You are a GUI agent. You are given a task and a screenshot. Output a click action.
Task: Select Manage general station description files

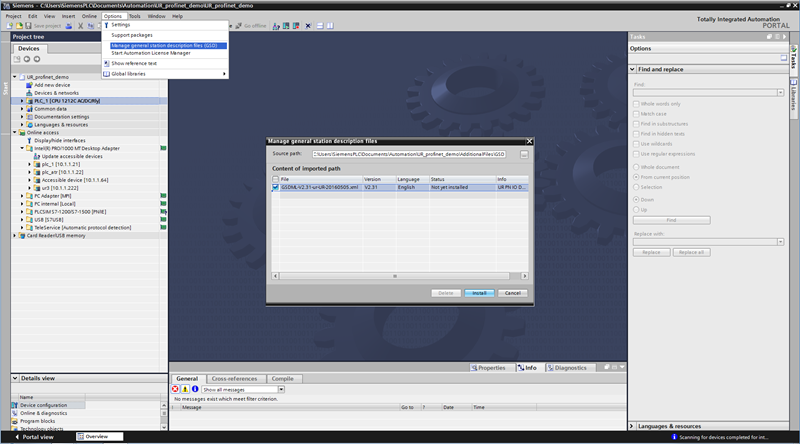click(168, 45)
